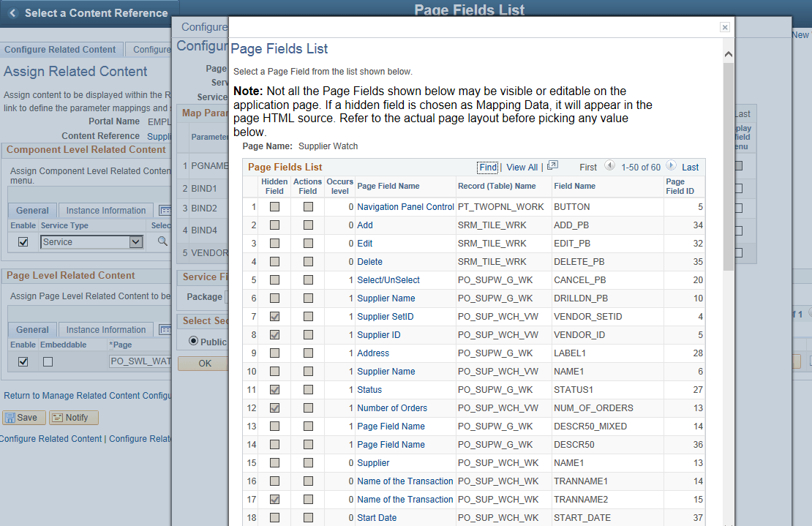Enable the Embeddable checkbox for PO_SWL_WAT page

click(x=46, y=361)
